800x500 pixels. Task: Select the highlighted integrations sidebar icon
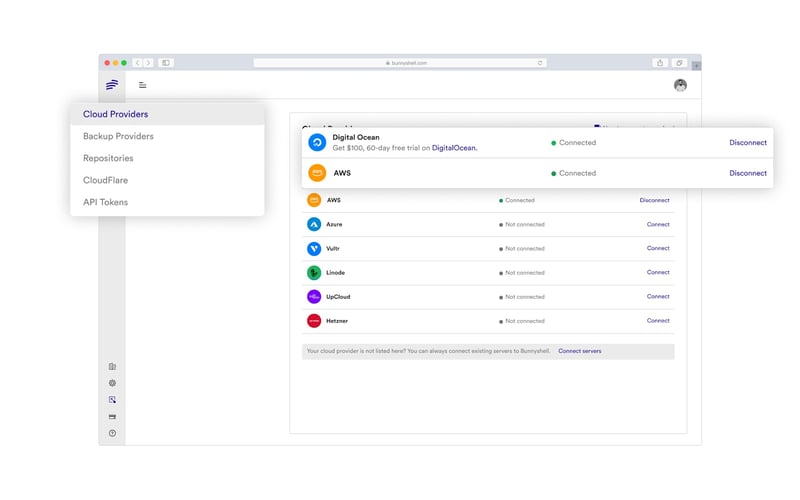(112, 399)
